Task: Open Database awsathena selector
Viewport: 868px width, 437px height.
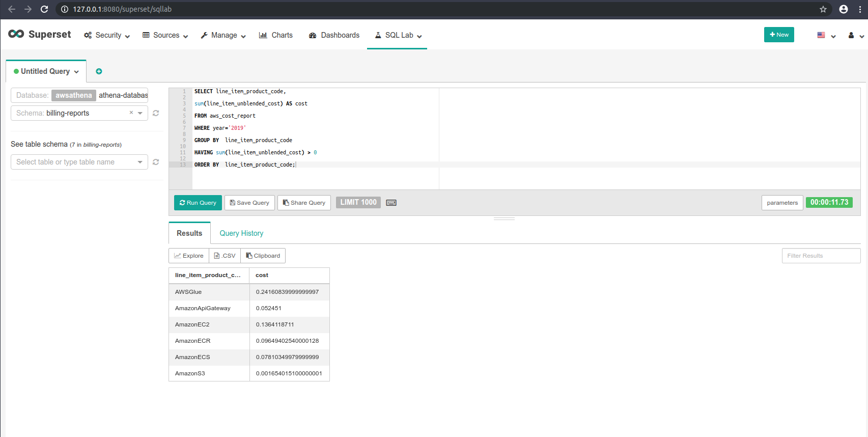Action: point(79,95)
